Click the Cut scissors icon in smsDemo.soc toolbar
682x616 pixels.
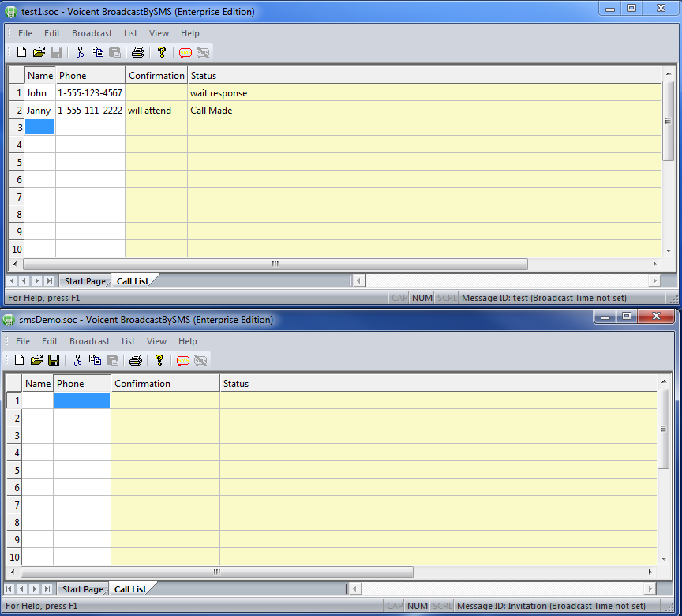tap(77, 360)
